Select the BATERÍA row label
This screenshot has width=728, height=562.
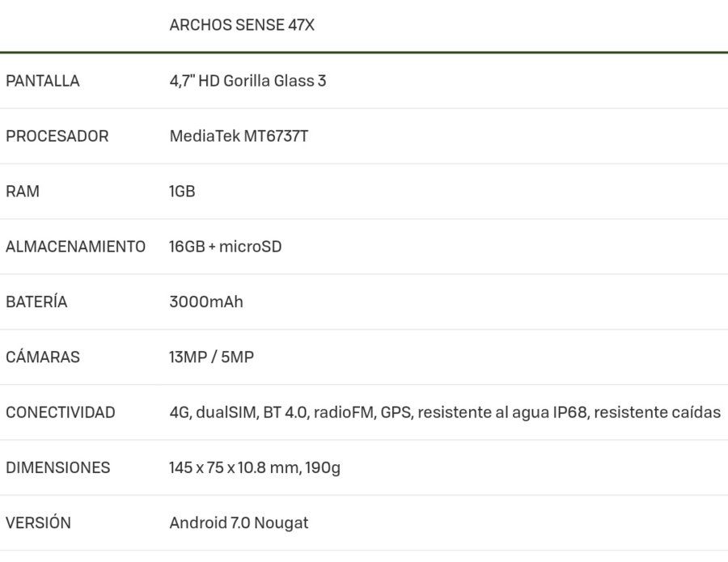point(36,302)
